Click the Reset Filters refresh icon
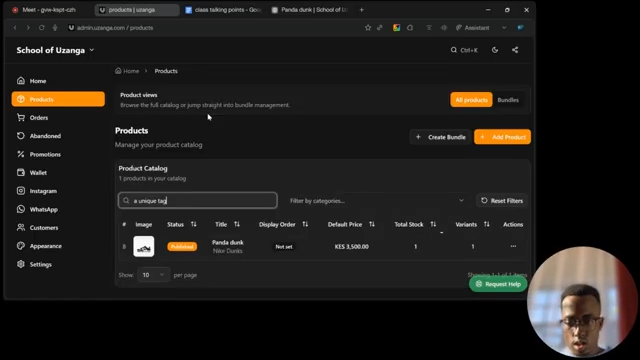The image size is (640, 360). tap(484, 200)
